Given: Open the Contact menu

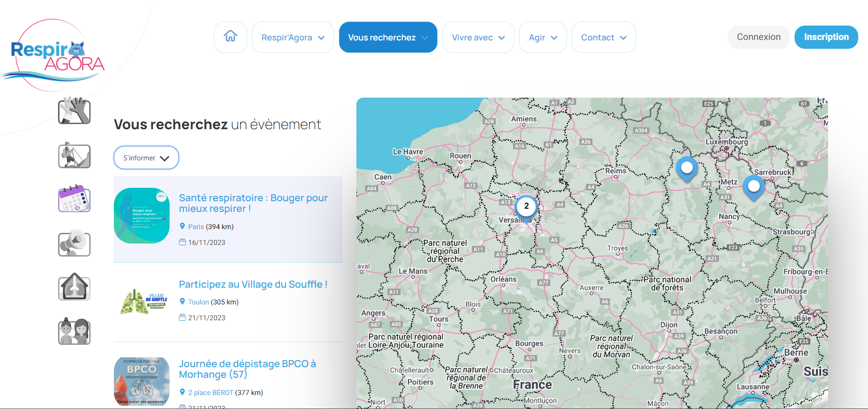Looking at the screenshot, I should [604, 37].
